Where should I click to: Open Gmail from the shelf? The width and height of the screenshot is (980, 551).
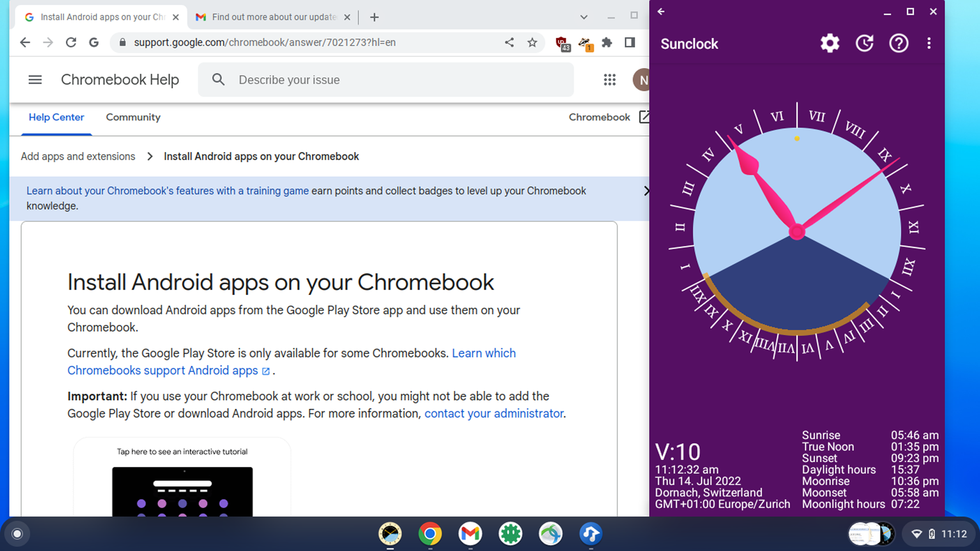click(x=470, y=534)
